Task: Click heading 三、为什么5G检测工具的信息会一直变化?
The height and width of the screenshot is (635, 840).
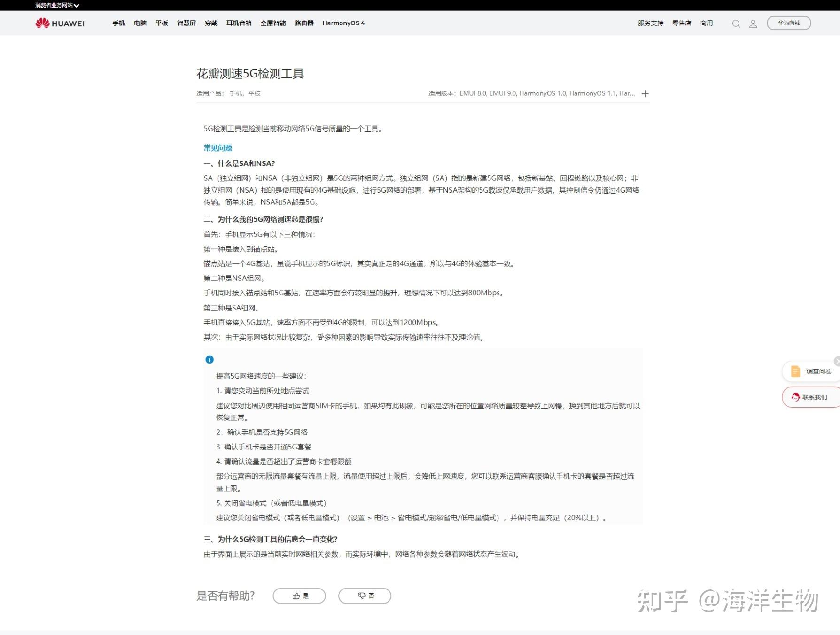Action: coord(271,539)
